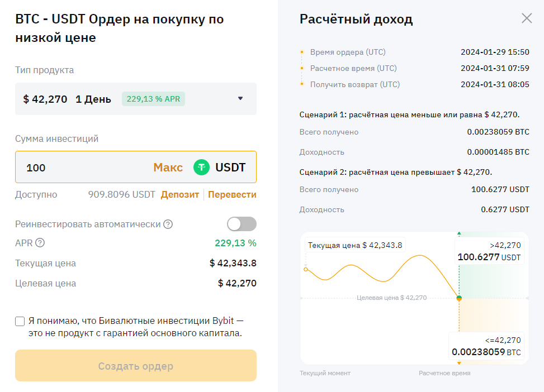Close the Расчётный доход panel
Screen dimensions: 544x392
(x=527, y=18)
